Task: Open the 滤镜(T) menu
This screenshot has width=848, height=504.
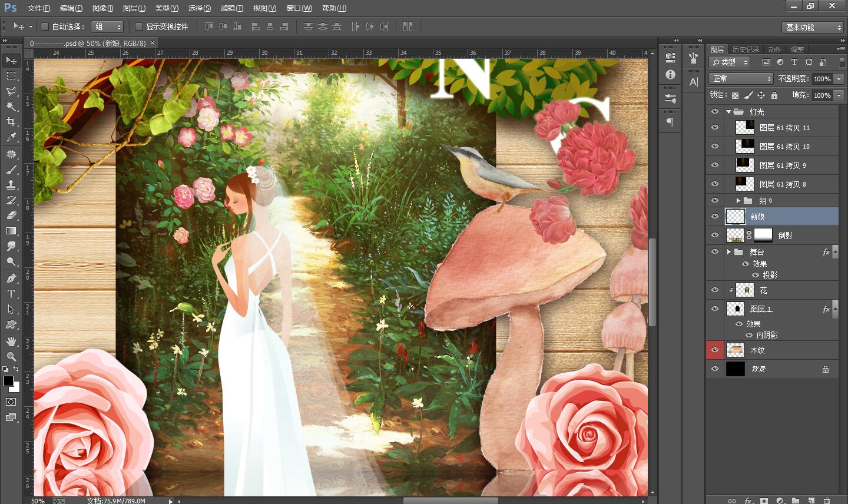Action: 231,8
